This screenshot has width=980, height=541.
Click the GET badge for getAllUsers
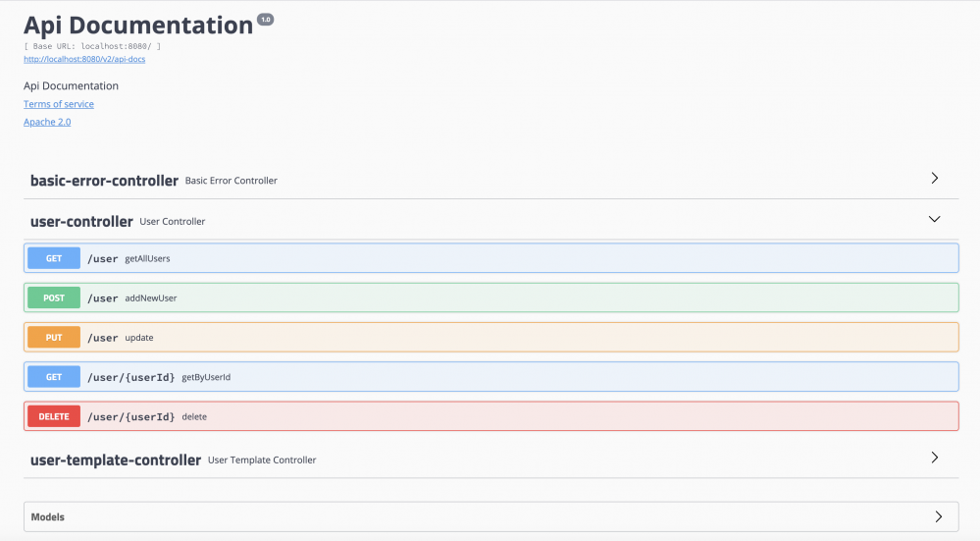54,258
